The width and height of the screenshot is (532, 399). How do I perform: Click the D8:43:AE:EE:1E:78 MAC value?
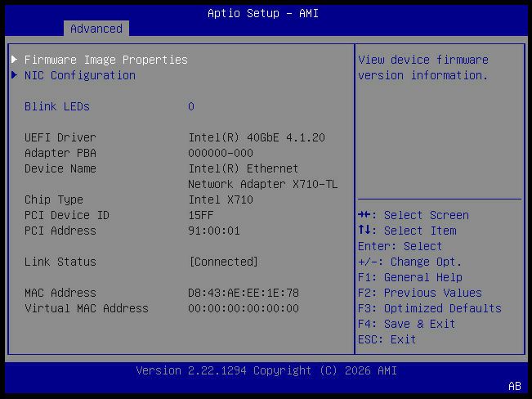[x=244, y=293]
